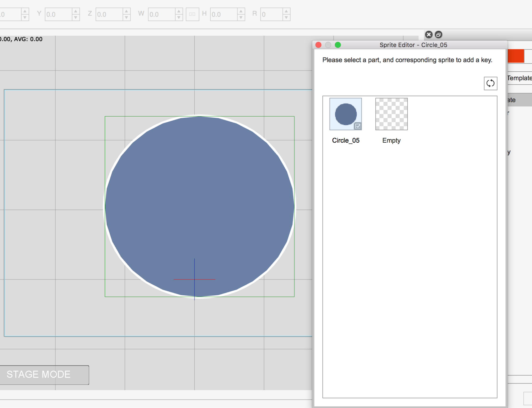Click the blue circle sprite on the stage
Viewport: 532px width, 408px height.
pos(199,207)
